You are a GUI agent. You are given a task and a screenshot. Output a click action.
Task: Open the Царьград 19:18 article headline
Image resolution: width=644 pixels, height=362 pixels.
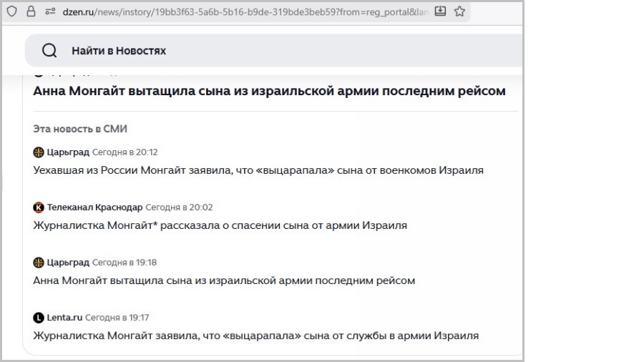pyautogui.click(x=224, y=280)
